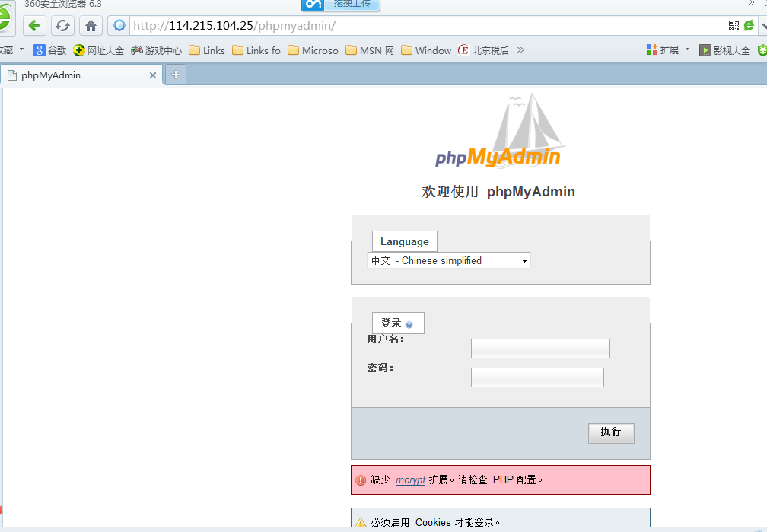Open the 影视大全 toolbar item
This screenshot has width=767, height=532.
(725, 50)
